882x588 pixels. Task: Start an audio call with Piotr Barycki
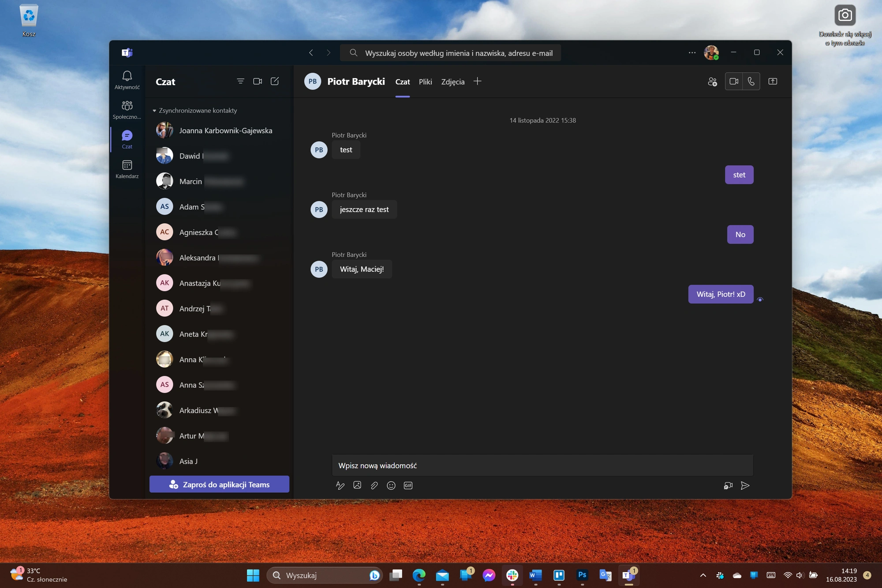(751, 81)
